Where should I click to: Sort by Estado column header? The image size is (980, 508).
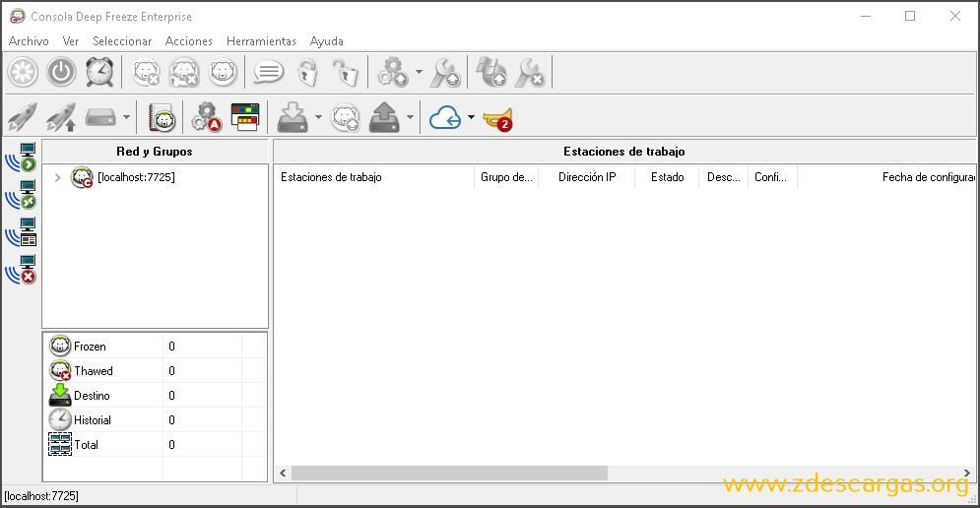(667, 177)
